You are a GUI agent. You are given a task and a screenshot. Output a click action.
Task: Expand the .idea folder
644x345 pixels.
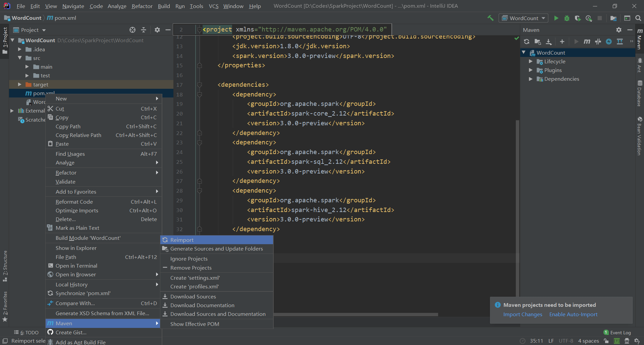(19, 49)
